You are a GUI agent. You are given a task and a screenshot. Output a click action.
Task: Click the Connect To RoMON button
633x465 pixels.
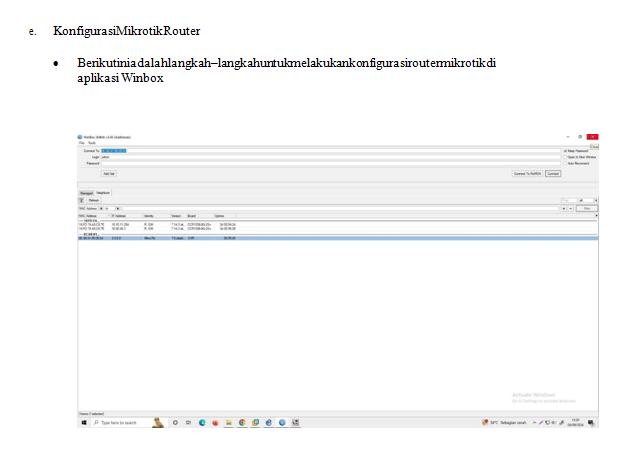tap(527, 174)
